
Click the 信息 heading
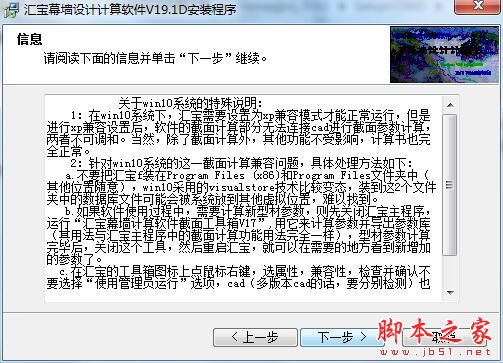pos(29,39)
